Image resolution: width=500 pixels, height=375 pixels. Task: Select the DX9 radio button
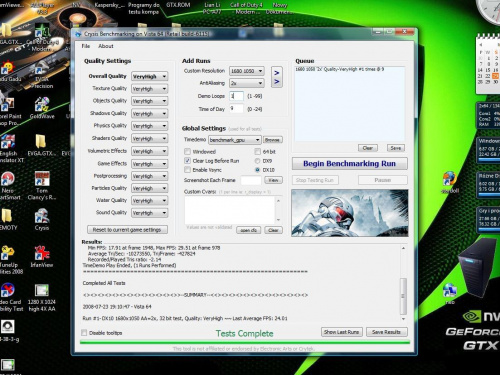pyautogui.click(x=257, y=161)
